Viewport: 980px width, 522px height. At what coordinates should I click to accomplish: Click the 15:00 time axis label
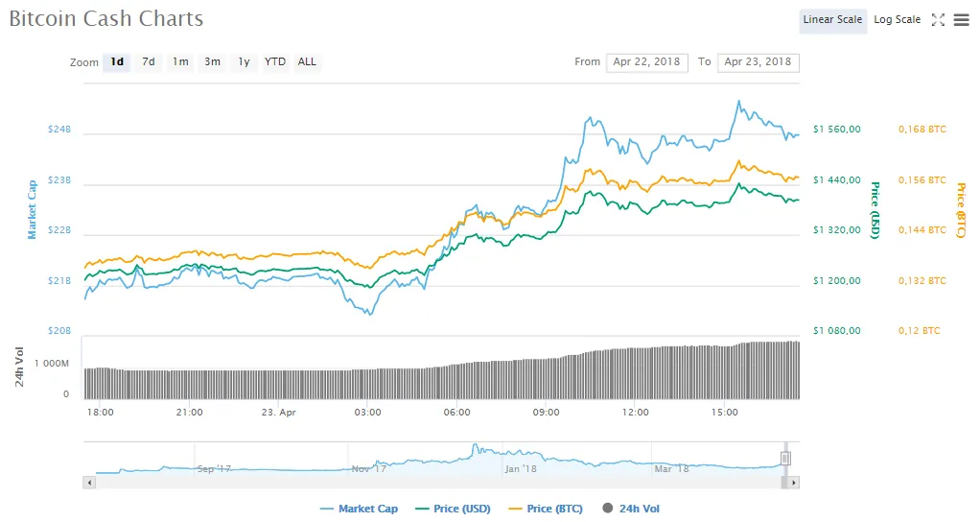point(724,413)
